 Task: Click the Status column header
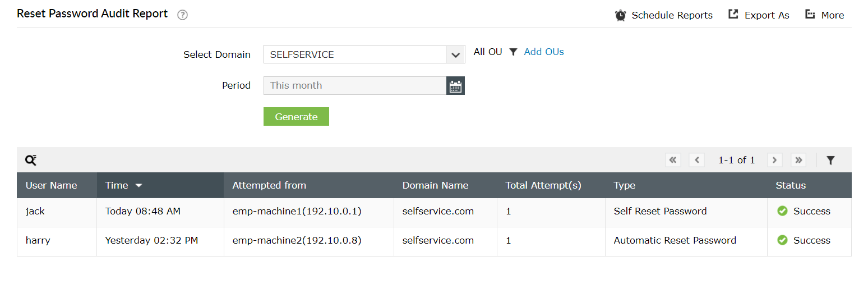791,185
